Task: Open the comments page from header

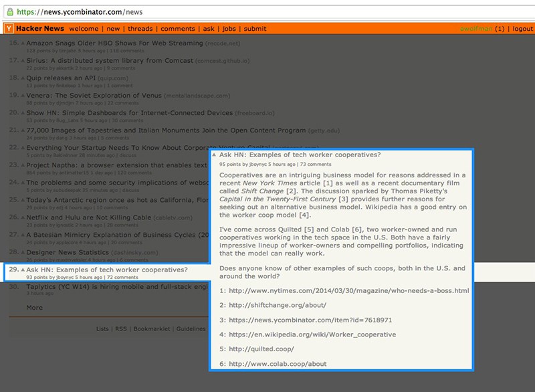Action: [178, 29]
